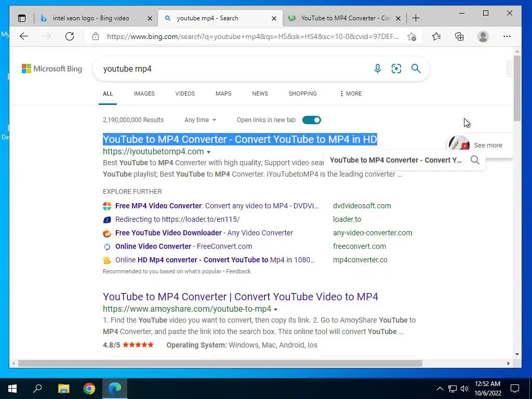Image resolution: width=532 pixels, height=399 pixels.
Task: Expand the Any time filter dropdown
Action: [200, 120]
